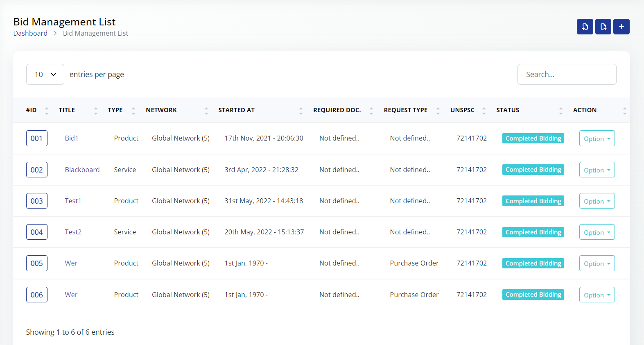The image size is (644, 345).
Task: Click the import file icon button
Action: tap(585, 27)
